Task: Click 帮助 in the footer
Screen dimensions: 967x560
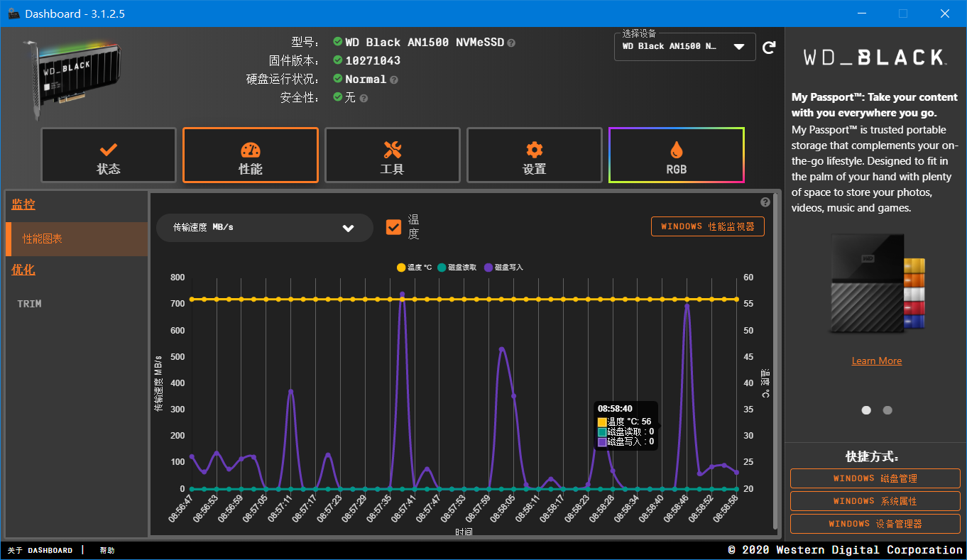Action: tap(107, 550)
